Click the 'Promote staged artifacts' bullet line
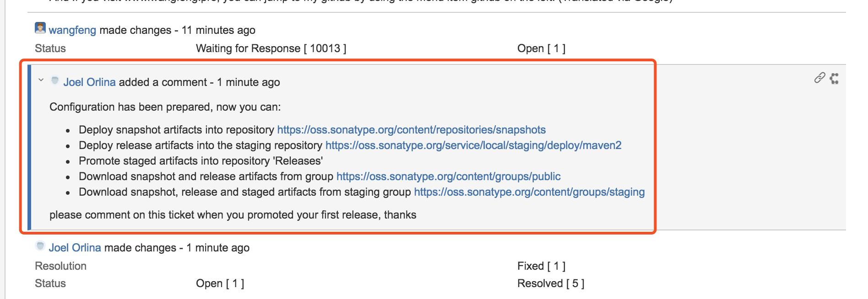This screenshot has width=868, height=299. (x=201, y=161)
